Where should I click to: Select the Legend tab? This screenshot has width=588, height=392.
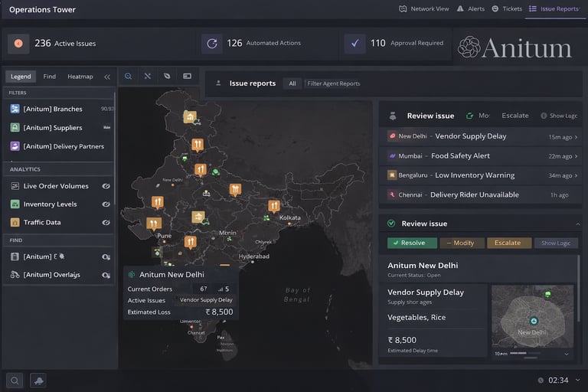tap(21, 77)
